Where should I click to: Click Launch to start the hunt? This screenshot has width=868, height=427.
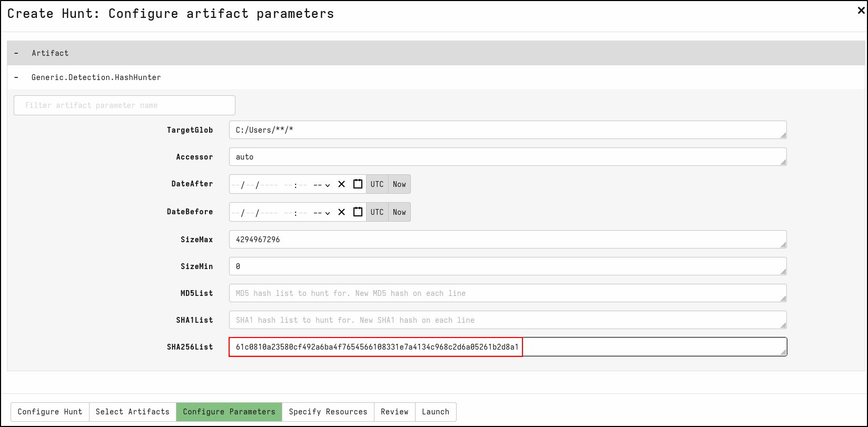click(x=435, y=412)
